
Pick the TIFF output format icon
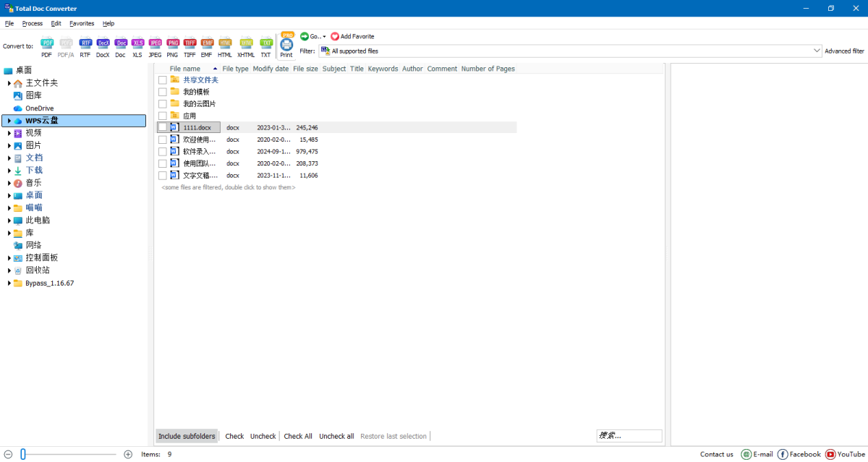pos(190,45)
